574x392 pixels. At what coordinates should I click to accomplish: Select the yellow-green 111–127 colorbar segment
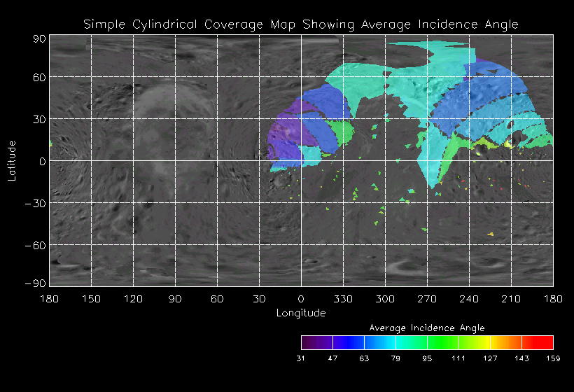click(x=475, y=342)
